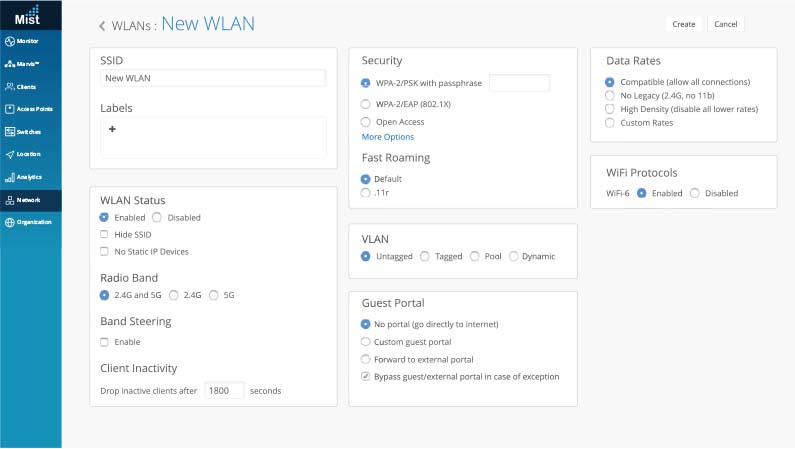Click the Monitor icon in sidebar
Viewport: 795px width, 449px height.
tap(9, 41)
